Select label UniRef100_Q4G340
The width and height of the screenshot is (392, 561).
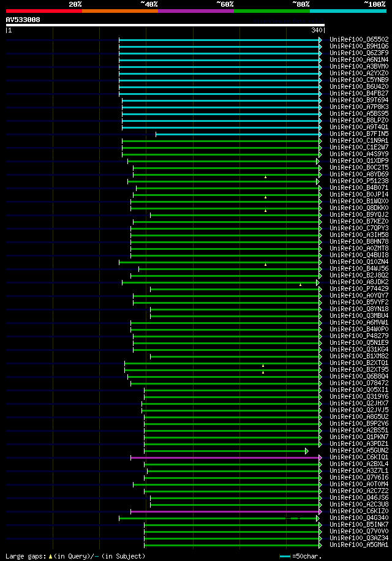click(x=359, y=518)
